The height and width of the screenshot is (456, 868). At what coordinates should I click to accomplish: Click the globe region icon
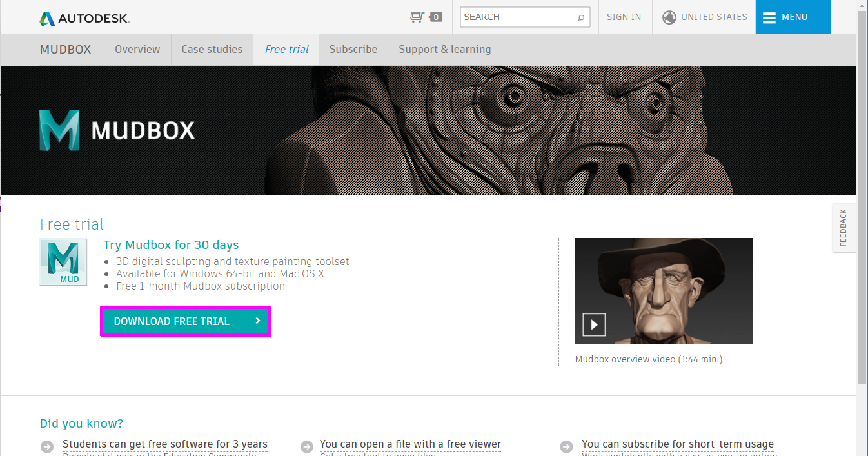pyautogui.click(x=669, y=17)
